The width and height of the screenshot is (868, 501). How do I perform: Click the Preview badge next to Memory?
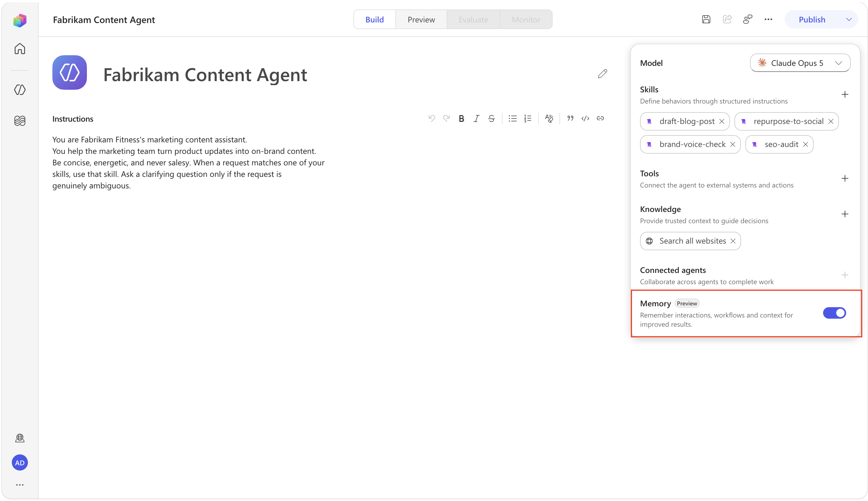[x=687, y=303]
